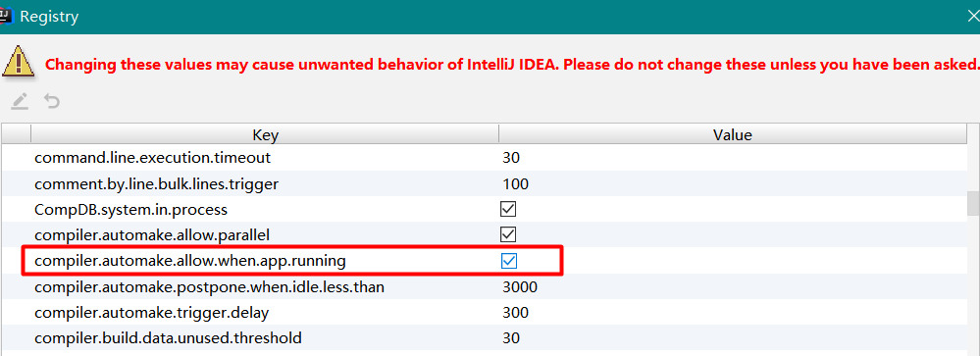
Task: Select the command.line.execution.timeout row
Action: tap(483, 157)
